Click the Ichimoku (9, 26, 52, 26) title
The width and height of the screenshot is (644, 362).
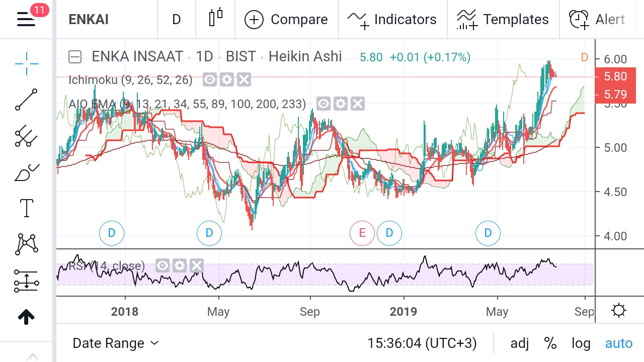pyautogui.click(x=130, y=79)
